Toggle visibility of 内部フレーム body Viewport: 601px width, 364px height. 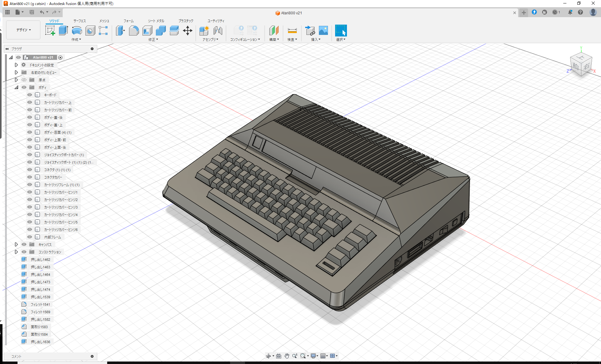point(29,237)
